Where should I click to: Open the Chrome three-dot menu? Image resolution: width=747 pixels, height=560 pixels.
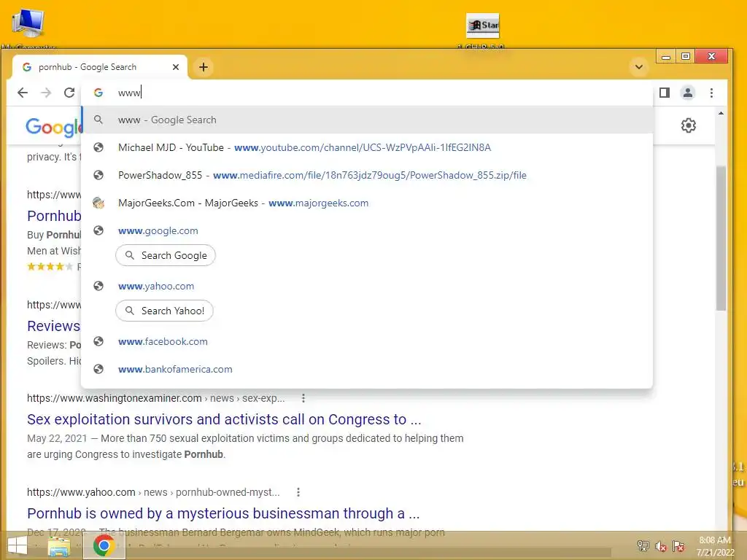711,93
